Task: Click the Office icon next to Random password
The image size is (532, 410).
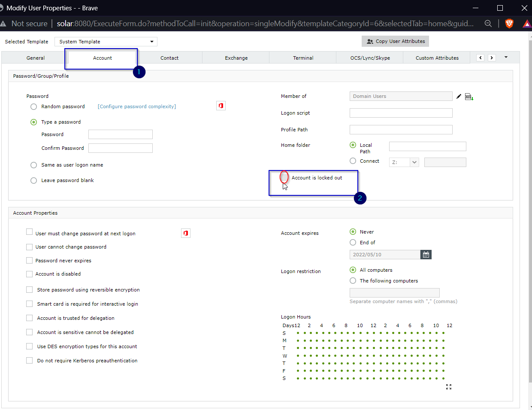Action: pyautogui.click(x=221, y=106)
